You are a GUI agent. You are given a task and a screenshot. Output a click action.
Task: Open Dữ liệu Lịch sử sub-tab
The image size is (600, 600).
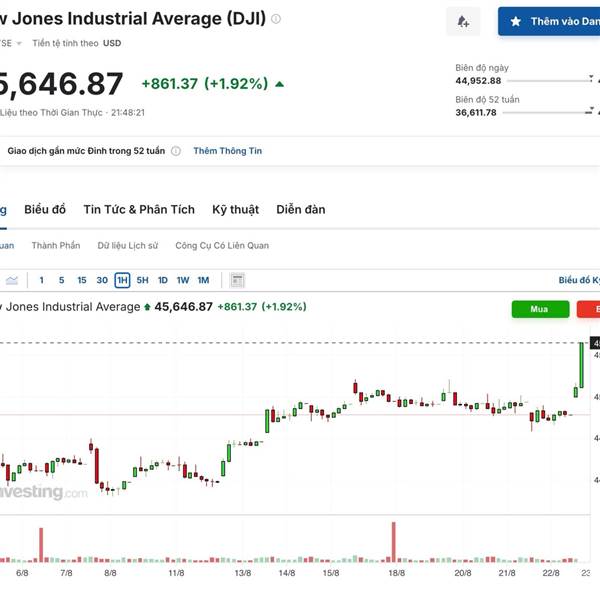(127, 245)
